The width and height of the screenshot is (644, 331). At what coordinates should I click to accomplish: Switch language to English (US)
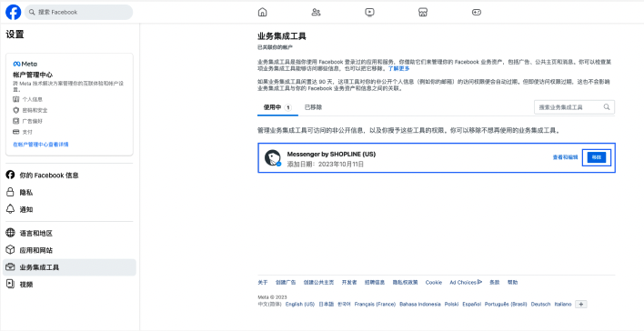pos(300,305)
